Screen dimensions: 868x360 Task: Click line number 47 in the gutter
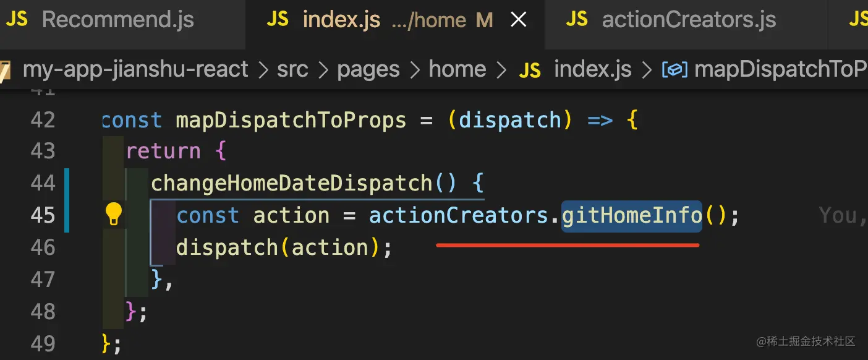[43, 280]
